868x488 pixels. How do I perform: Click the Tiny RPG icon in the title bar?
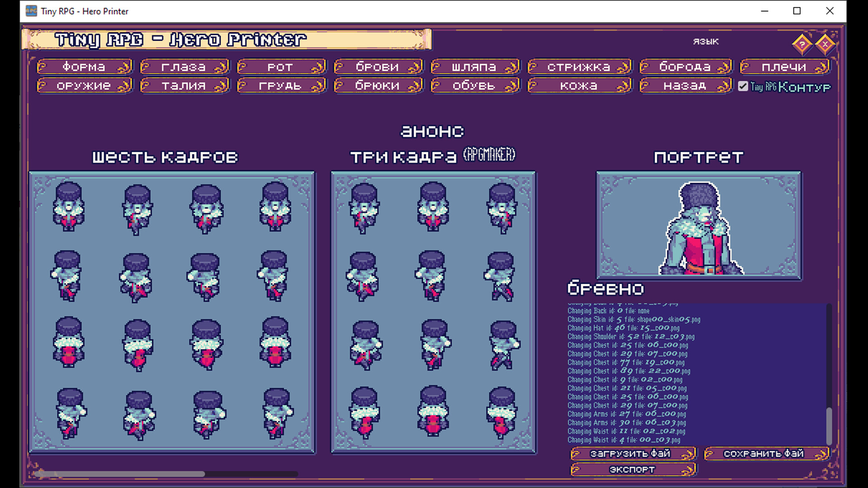tap(31, 11)
